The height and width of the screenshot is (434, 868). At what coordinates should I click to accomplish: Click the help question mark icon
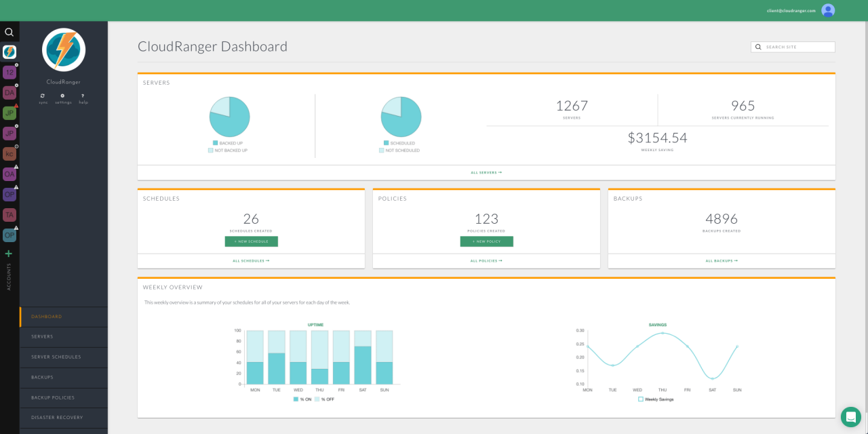(x=83, y=97)
